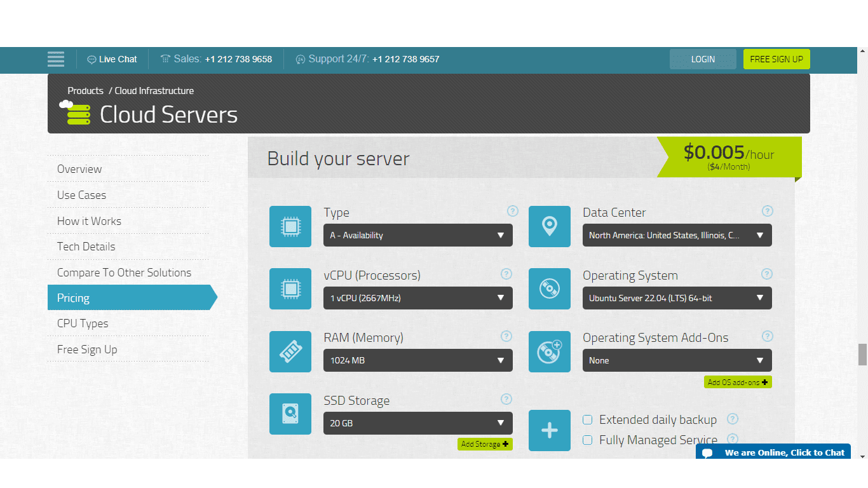
Task: Open Operating System dropdown showing Ubuntu Server
Action: tap(677, 298)
